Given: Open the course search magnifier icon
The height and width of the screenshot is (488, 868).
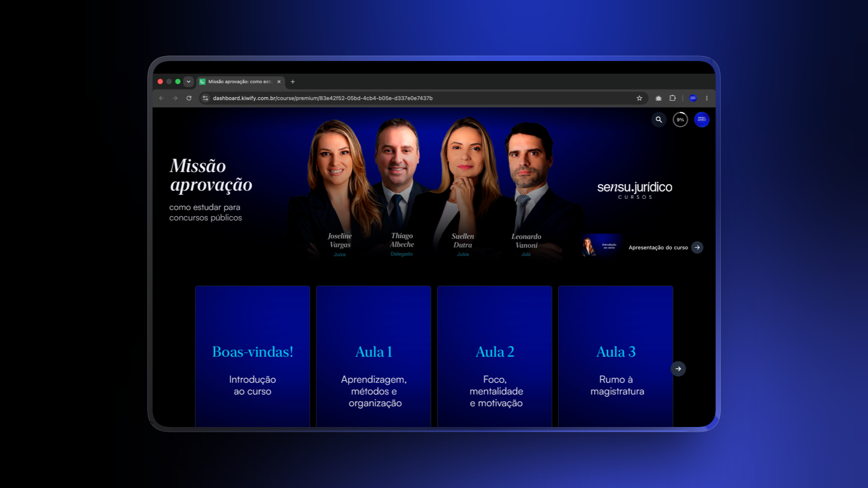Looking at the screenshot, I should pos(659,120).
